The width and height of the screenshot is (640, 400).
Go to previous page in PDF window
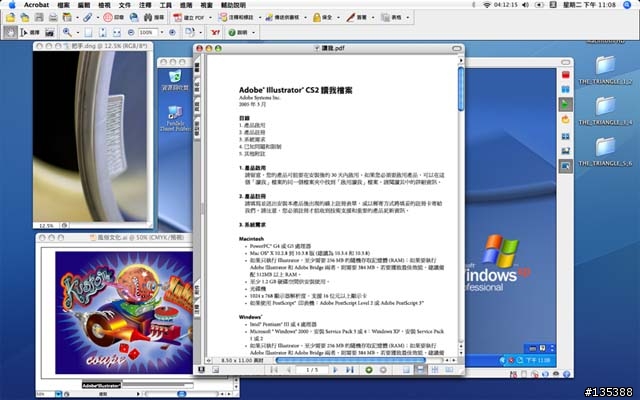tap(289, 370)
